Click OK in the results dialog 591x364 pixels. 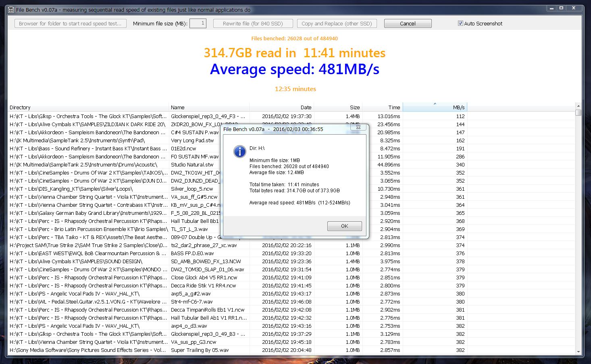[x=344, y=226]
